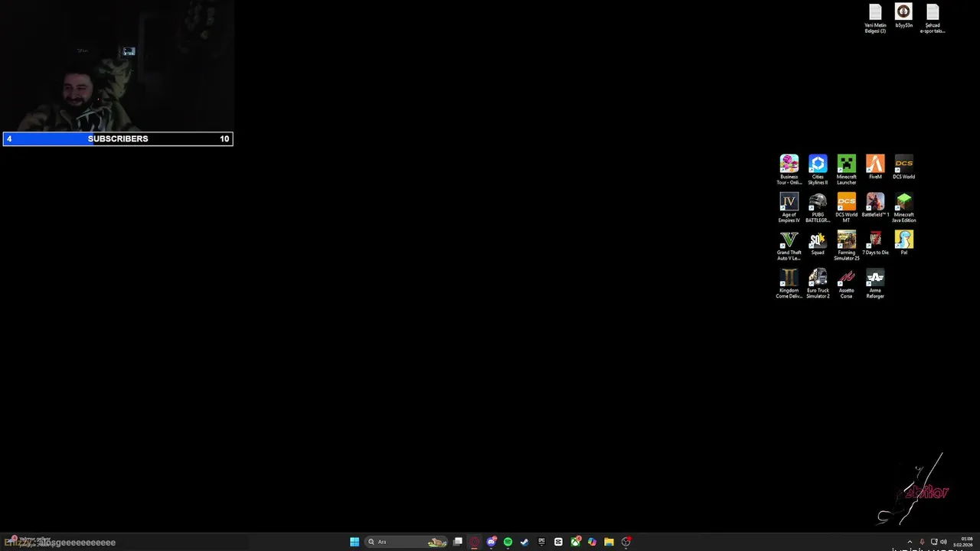The width and height of the screenshot is (980, 551).
Task: Open Epic Games Launcher from taskbar
Action: 541,542
